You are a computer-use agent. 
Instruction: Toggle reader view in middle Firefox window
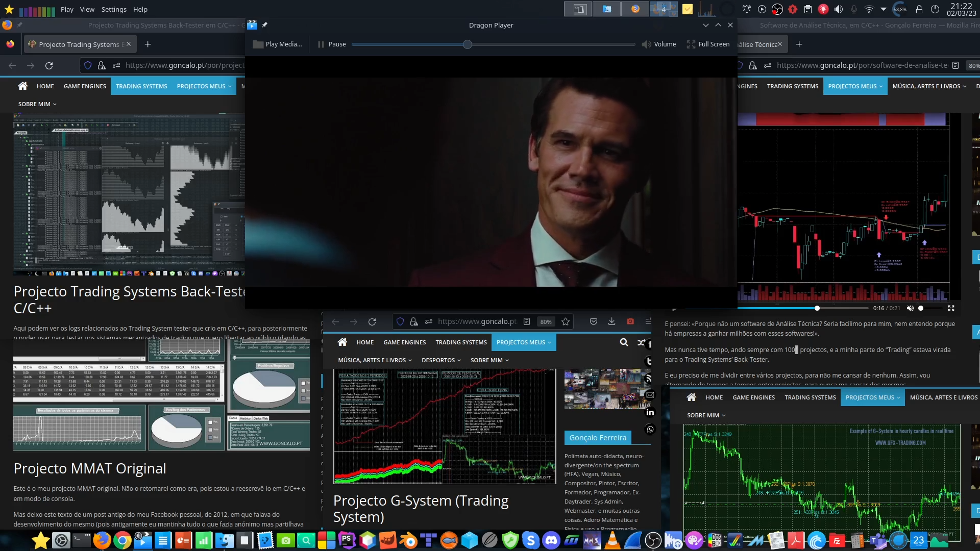[x=527, y=321]
